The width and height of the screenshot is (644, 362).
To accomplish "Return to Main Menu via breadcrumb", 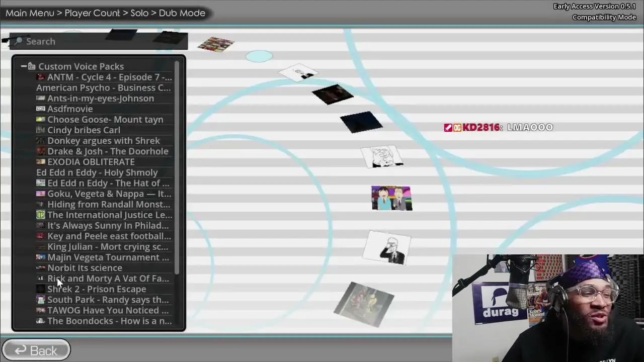I will tap(30, 13).
